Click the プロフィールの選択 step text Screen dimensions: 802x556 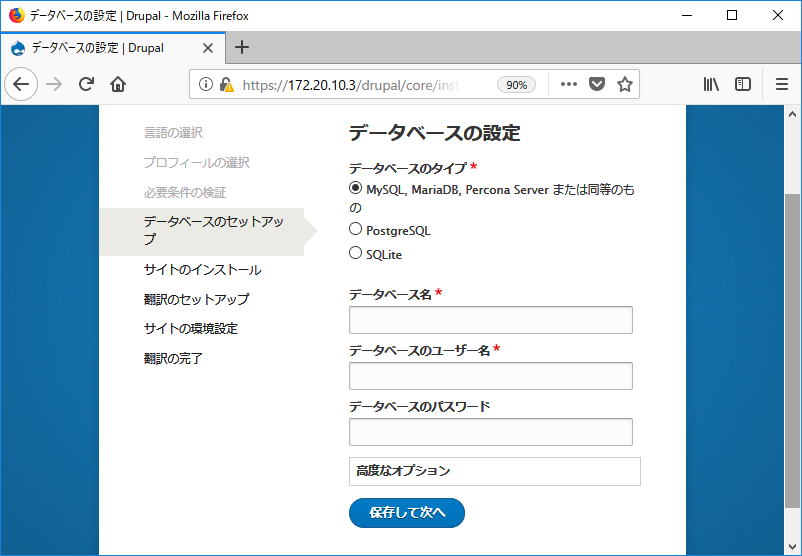(197, 163)
